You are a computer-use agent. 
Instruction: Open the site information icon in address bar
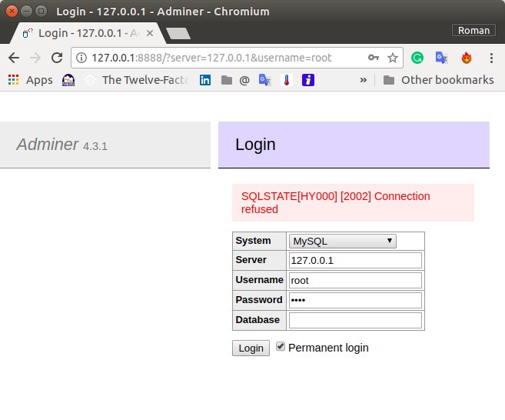pyautogui.click(x=81, y=58)
